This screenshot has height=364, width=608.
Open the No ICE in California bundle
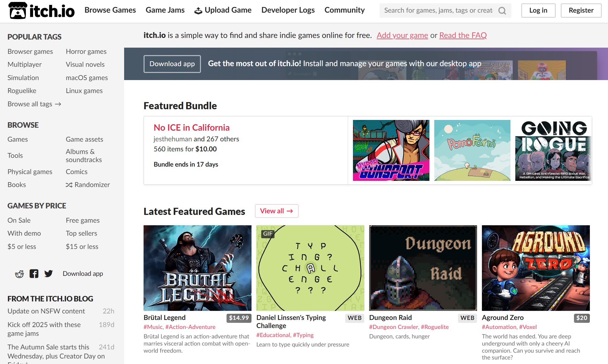[x=192, y=128]
